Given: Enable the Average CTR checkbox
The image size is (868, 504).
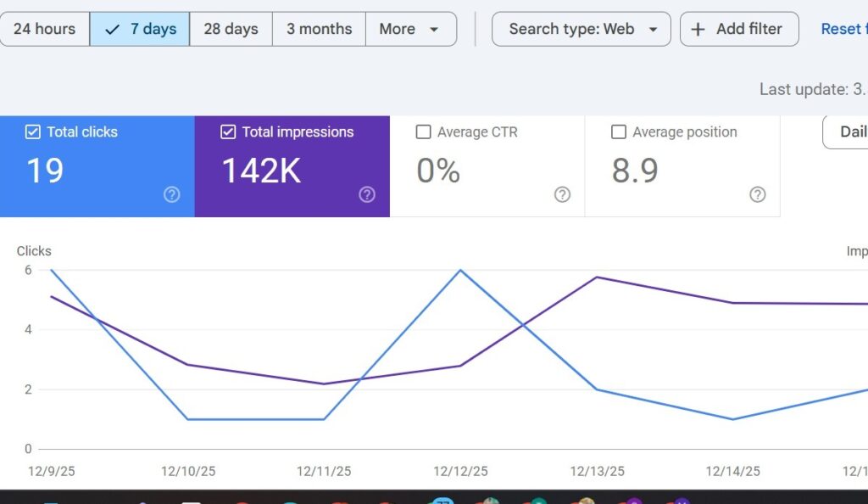Looking at the screenshot, I should pos(424,132).
